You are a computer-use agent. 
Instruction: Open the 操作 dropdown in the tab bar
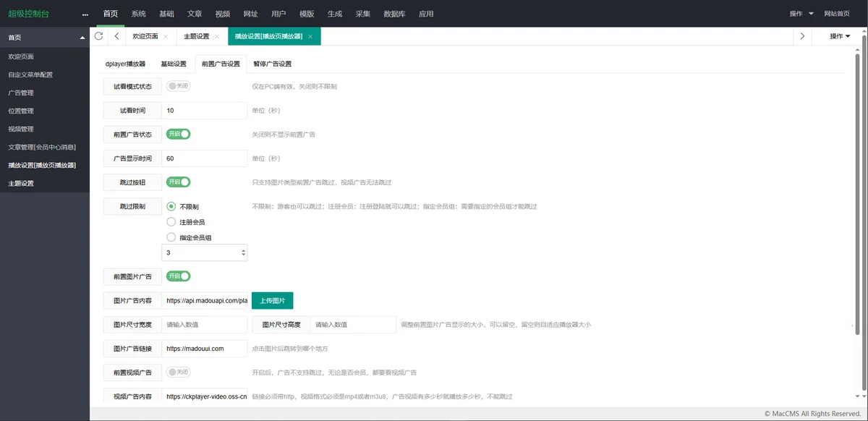coord(838,35)
